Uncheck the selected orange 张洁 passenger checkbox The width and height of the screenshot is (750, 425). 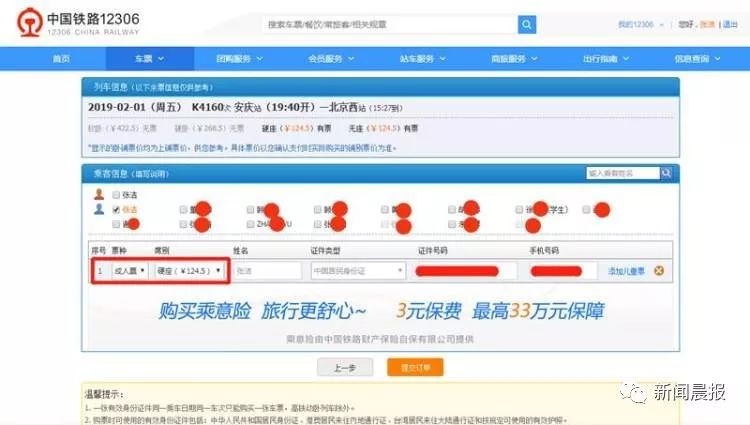116,209
